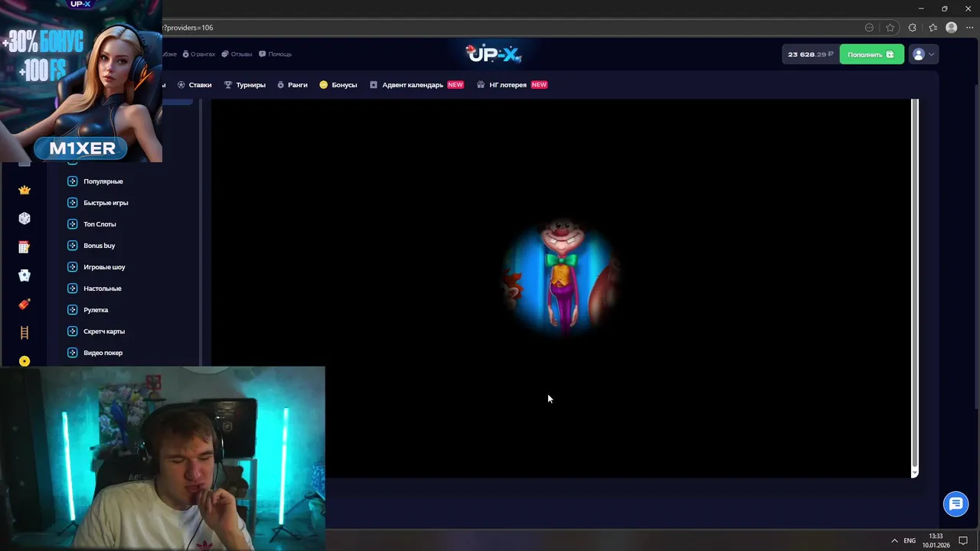Viewport: 980px width, 551px height.
Task: Open the browser favorites list icon
Action: [x=933, y=28]
